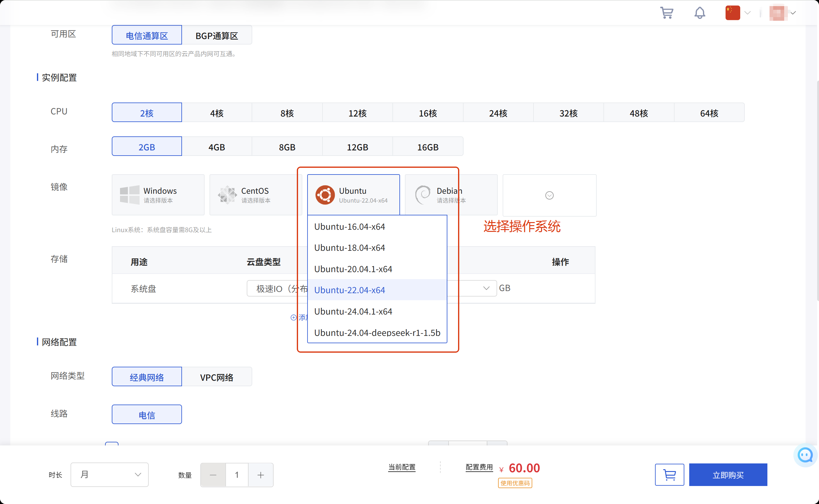Select the 4核 CPU option
Image resolution: width=819 pixels, height=504 pixels.
click(x=217, y=113)
